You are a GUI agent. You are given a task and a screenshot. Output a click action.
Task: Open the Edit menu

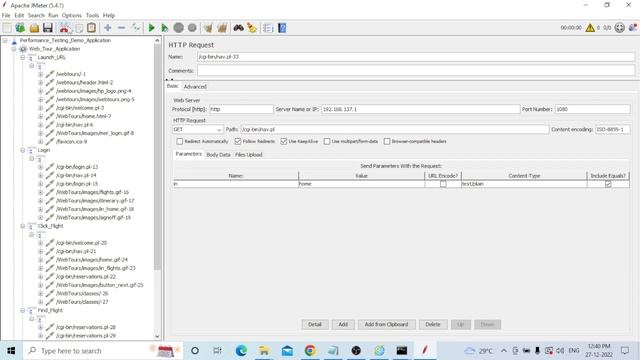point(19,15)
